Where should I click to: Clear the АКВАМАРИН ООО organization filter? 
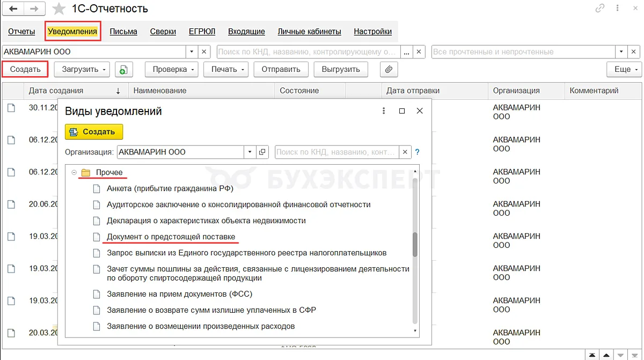204,52
